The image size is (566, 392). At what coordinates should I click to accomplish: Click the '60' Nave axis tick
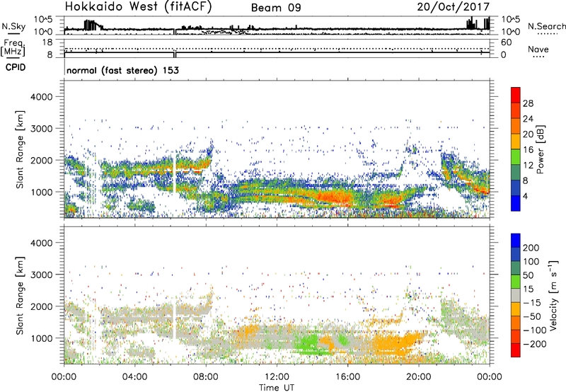506,42
